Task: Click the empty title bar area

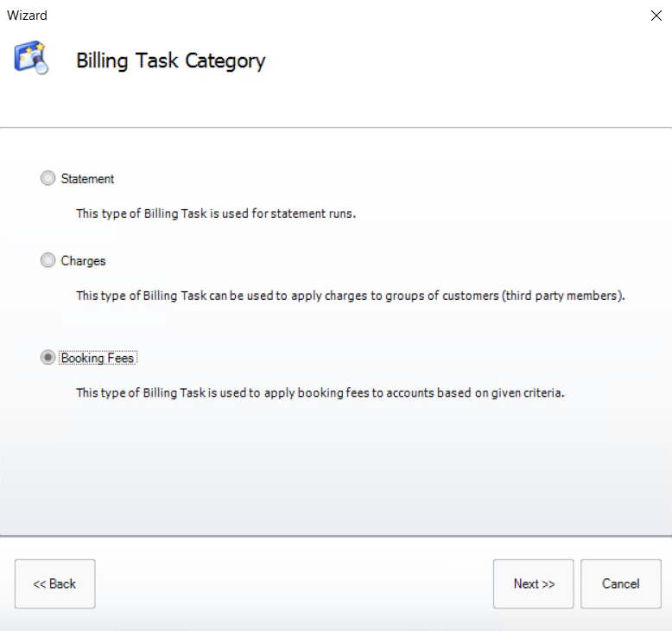Action: 346,16
